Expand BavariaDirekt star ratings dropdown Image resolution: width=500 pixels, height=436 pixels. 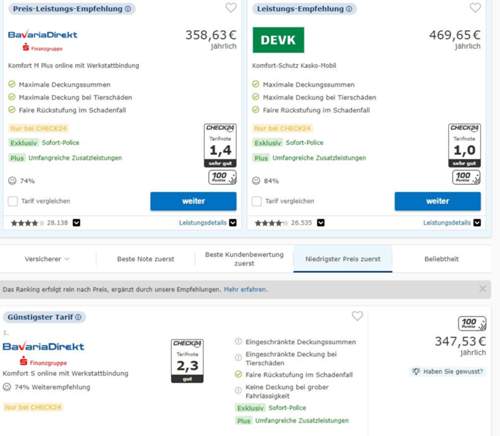pos(77,223)
